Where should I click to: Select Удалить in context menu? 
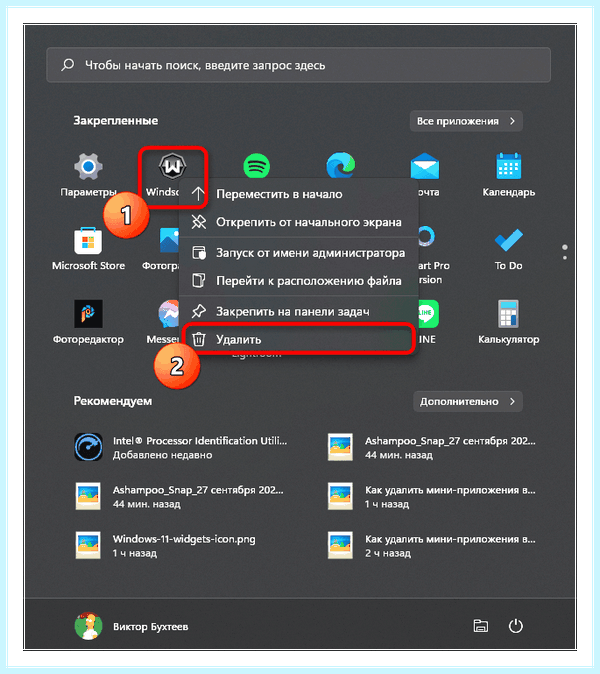click(x=298, y=339)
